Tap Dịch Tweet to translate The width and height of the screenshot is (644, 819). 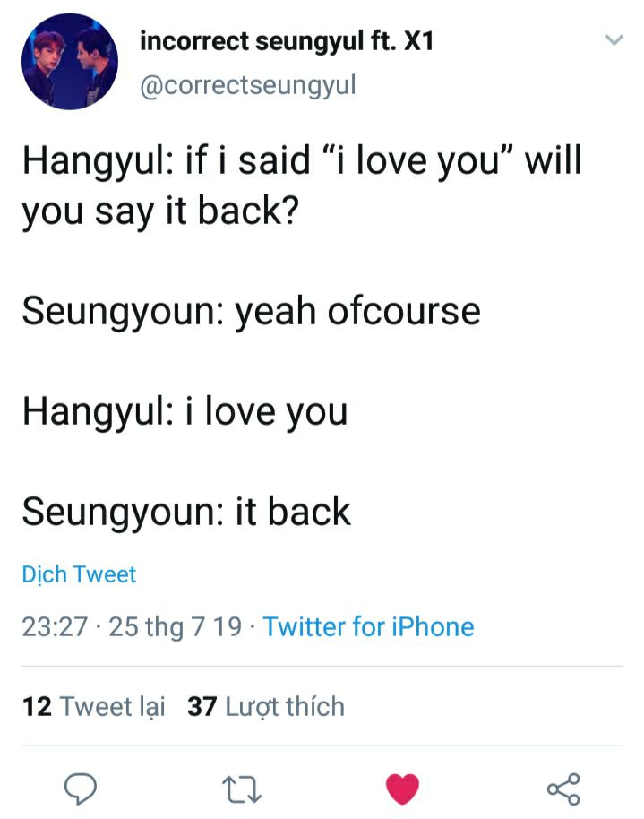click(79, 574)
